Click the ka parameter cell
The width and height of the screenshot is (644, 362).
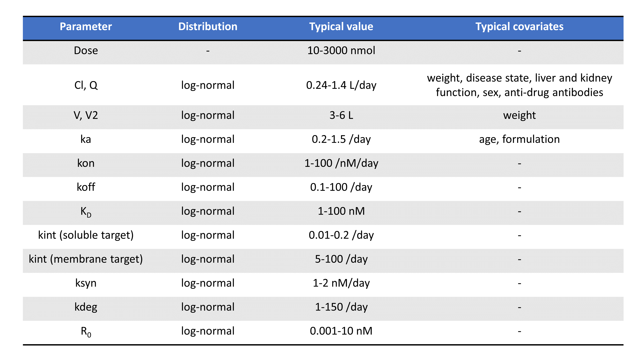pyautogui.click(x=86, y=139)
